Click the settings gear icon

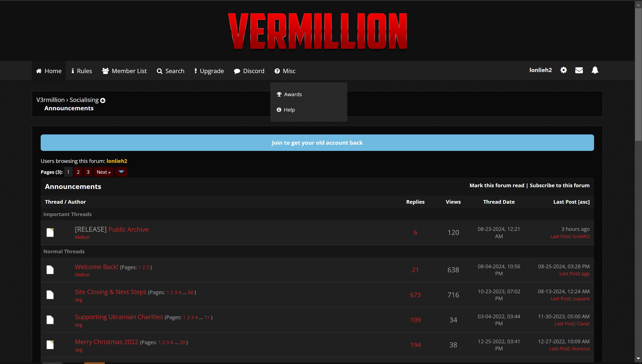(563, 70)
